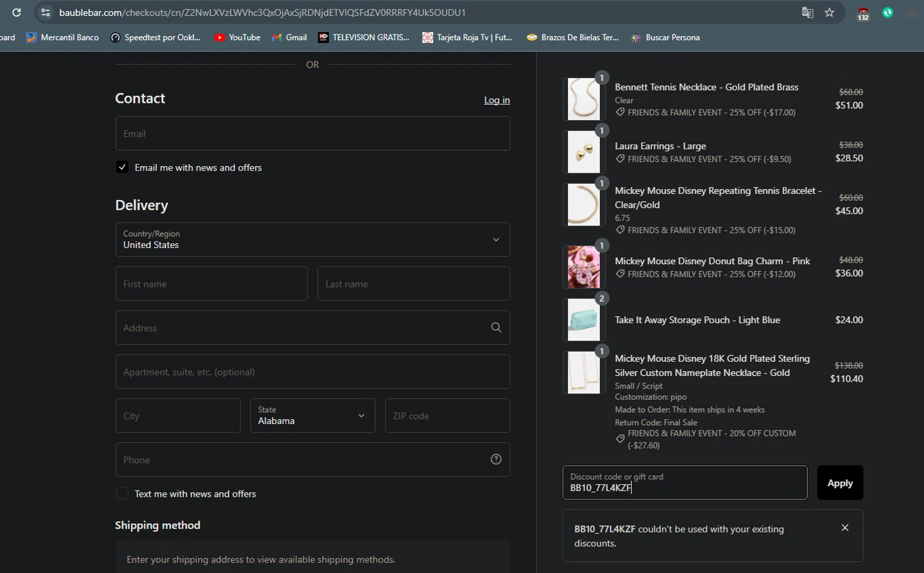Bookmark this page with the star icon
Viewport: 924px width, 573px height.
(829, 12)
